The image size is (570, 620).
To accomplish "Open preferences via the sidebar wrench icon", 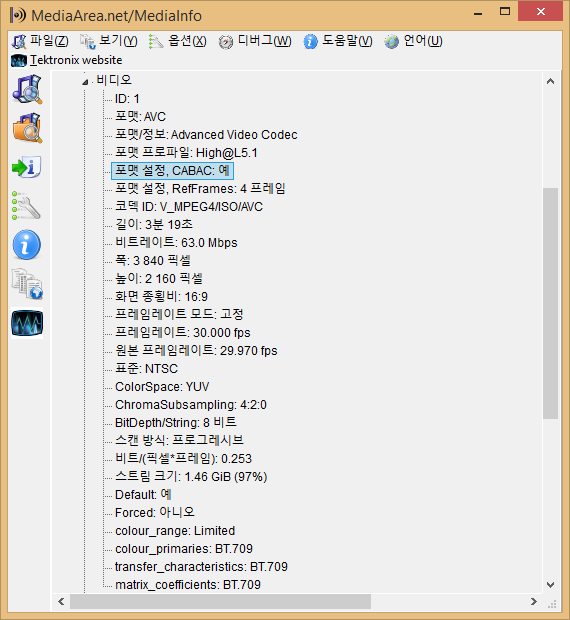I will tap(27, 206).
